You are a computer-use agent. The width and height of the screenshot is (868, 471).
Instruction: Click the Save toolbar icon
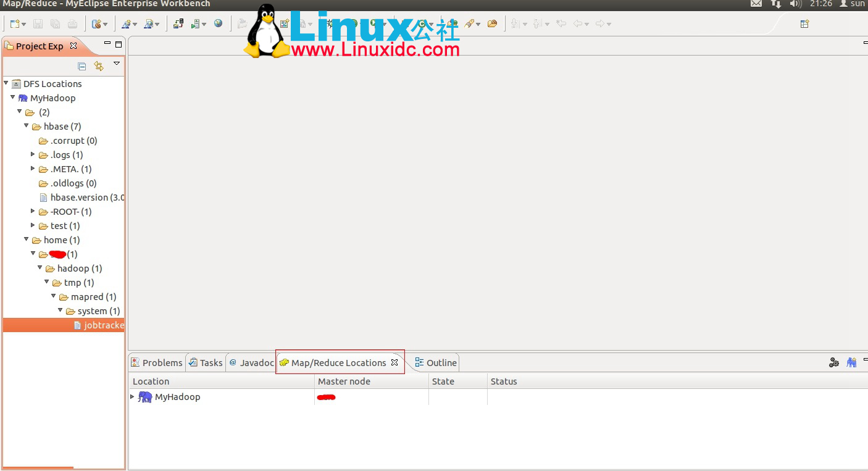[x=38, y=23]
